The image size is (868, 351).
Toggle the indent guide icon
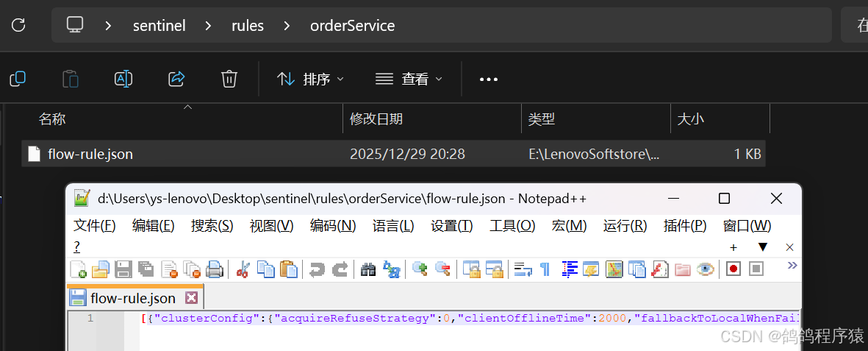point(570,269)
